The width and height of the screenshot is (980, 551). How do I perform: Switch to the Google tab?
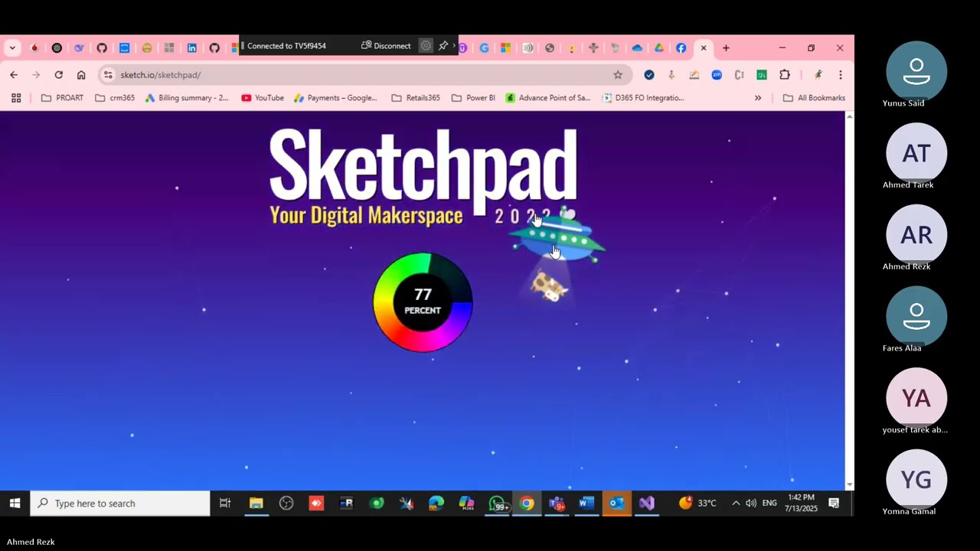tap(484, 48)
